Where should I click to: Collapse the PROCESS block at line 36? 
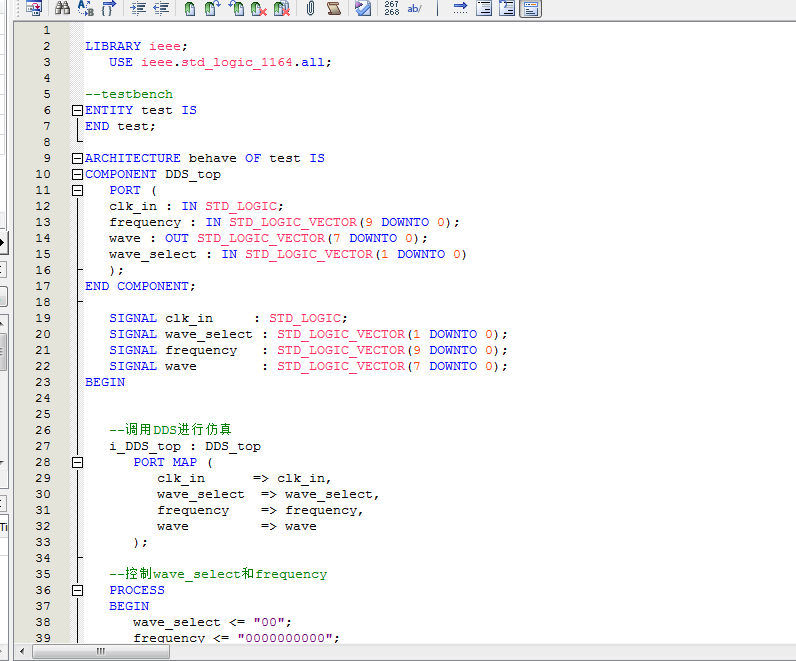(x=77, y=590)
